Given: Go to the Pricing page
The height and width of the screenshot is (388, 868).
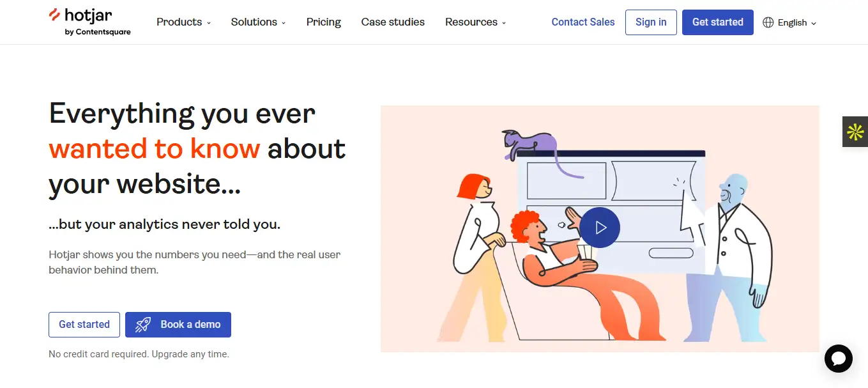Looking at the screenshot, I should pos(324,22).
